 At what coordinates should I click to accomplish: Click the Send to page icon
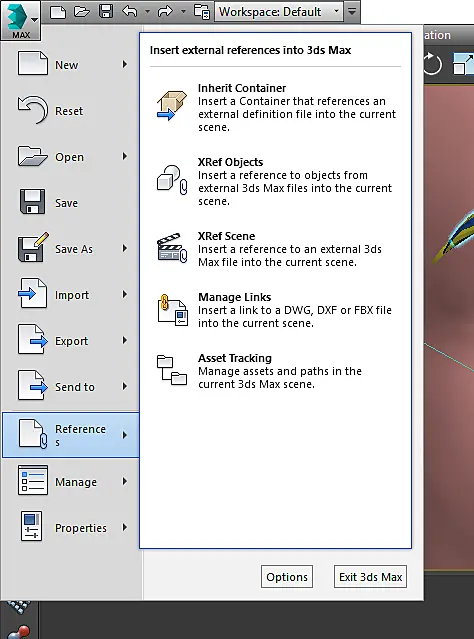pos(33,385)
